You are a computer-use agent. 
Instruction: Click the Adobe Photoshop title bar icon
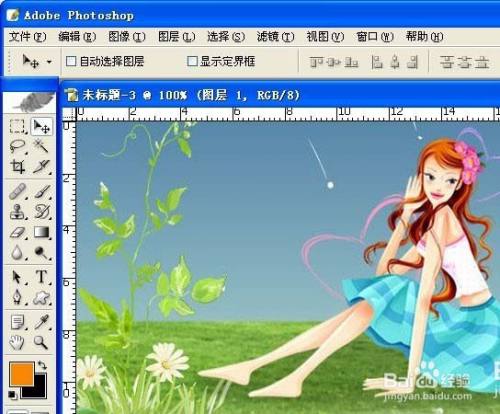(x=13, y=15)
